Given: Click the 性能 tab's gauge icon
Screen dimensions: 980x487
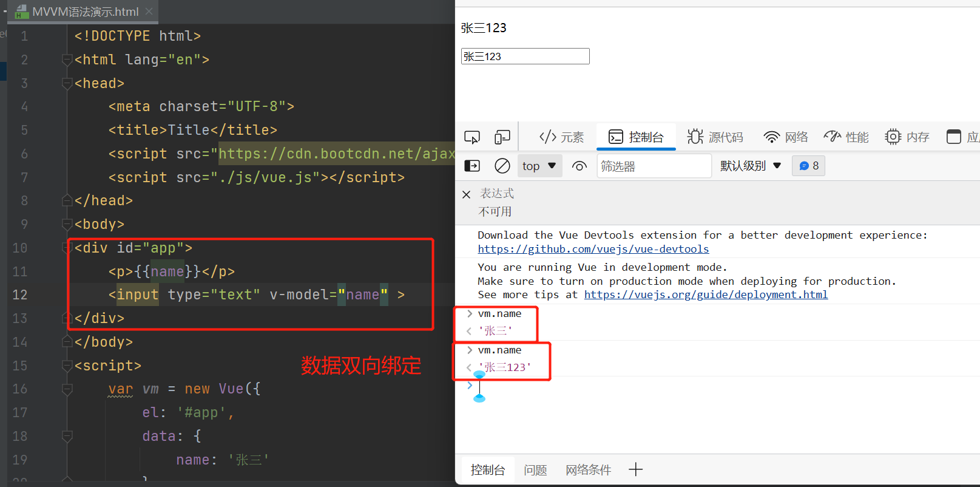Looking at the screenshot, I should tap(832, 136).
